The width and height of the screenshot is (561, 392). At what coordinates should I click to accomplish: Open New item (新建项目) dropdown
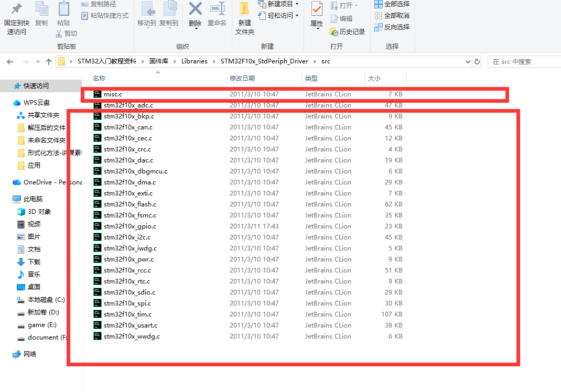[x=278, y=4]
